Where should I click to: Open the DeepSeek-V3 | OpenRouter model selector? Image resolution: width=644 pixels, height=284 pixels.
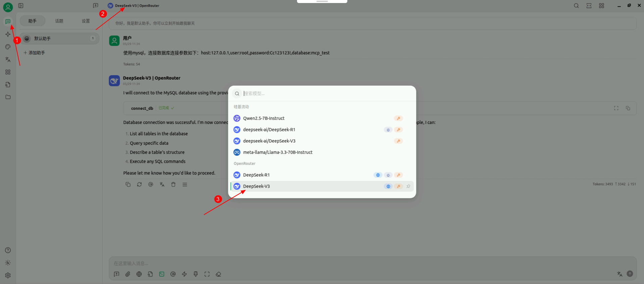pos(134,6)
